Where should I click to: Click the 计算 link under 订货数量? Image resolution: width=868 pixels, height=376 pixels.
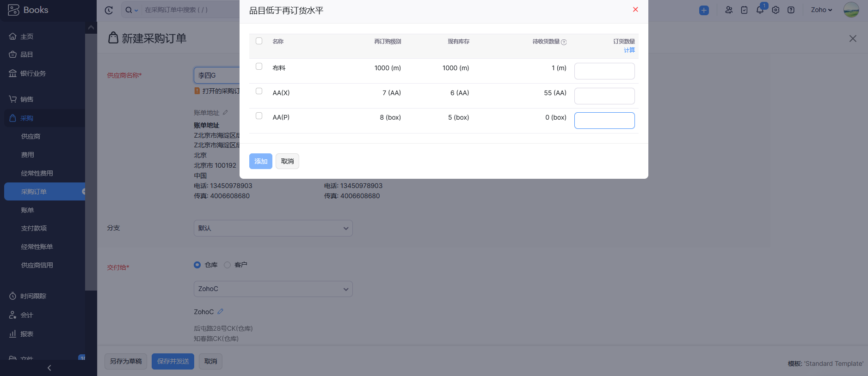(629, 50)
